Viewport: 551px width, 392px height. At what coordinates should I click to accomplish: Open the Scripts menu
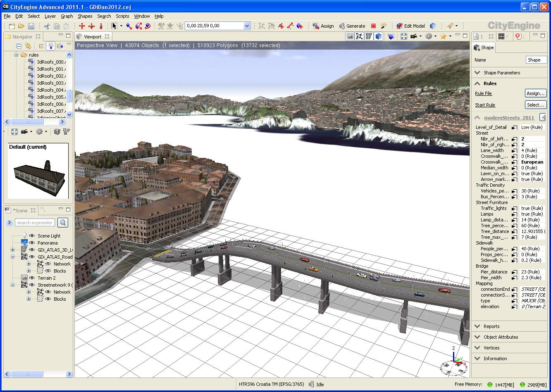[122, 16]
